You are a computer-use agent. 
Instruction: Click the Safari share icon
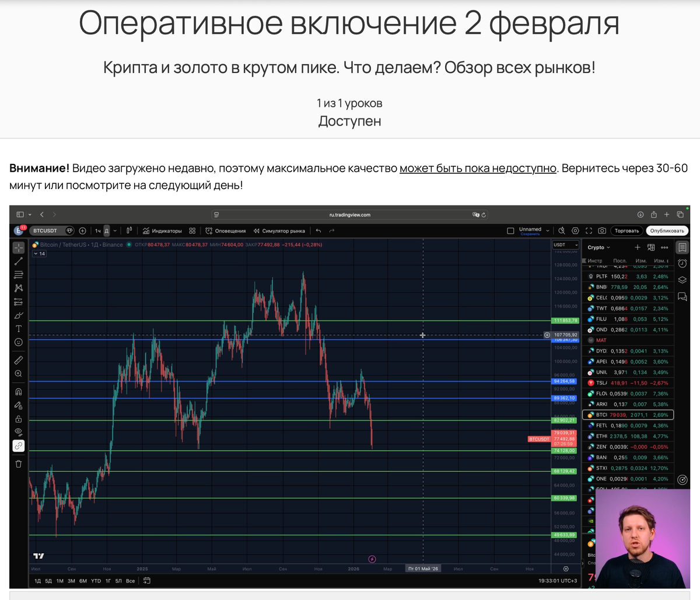tap(654, 214)
